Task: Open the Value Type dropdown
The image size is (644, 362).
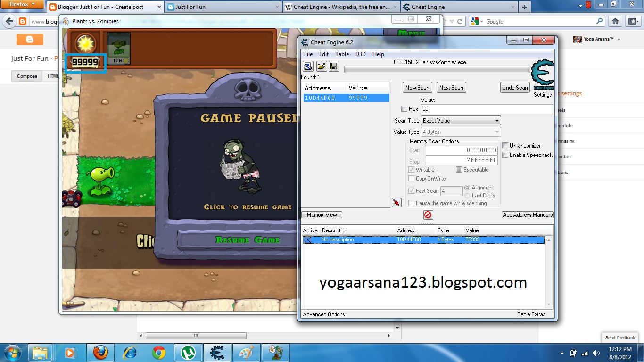Action: (461, 132)
